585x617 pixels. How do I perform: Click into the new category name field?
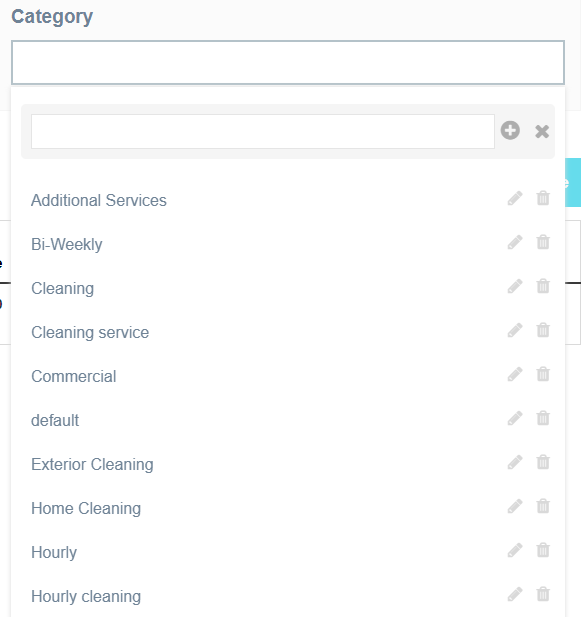click(x=263, y=131)
